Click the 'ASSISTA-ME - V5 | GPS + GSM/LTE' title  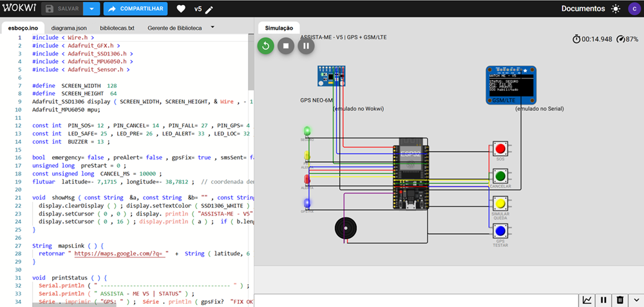[343, 37]
